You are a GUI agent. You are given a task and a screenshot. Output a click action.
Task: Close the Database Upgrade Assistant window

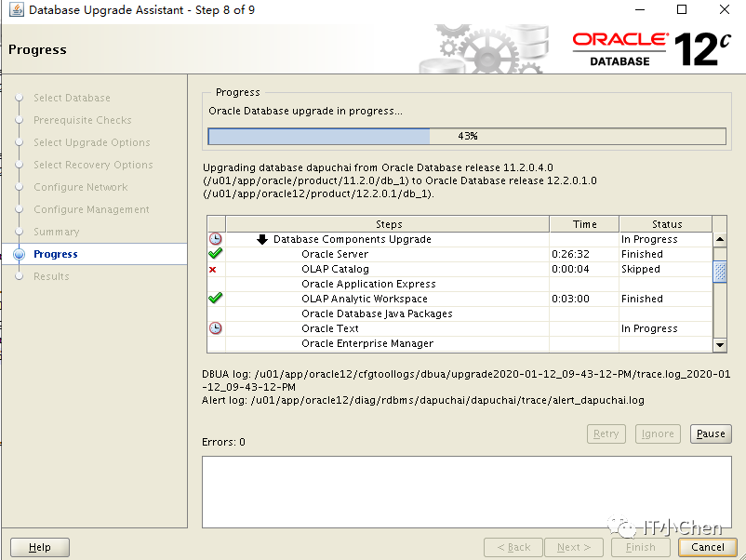(x=724, y=9)
